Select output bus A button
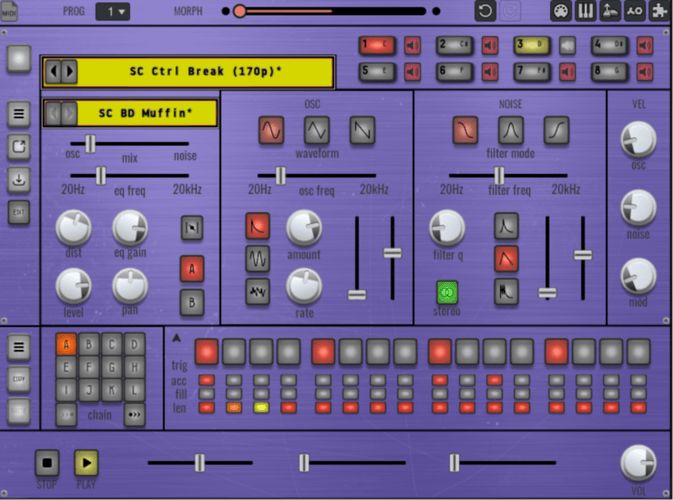 click(x=192, y=269)
